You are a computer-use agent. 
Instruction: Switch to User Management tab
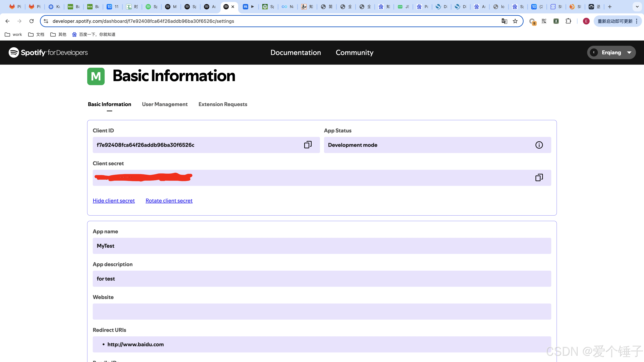pyautogui.click(x=165, y=104)
